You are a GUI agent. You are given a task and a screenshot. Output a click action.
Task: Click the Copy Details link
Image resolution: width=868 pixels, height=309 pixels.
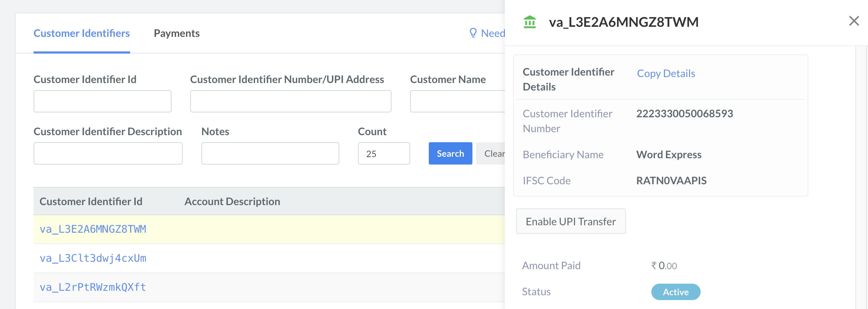tap(666, 73)
